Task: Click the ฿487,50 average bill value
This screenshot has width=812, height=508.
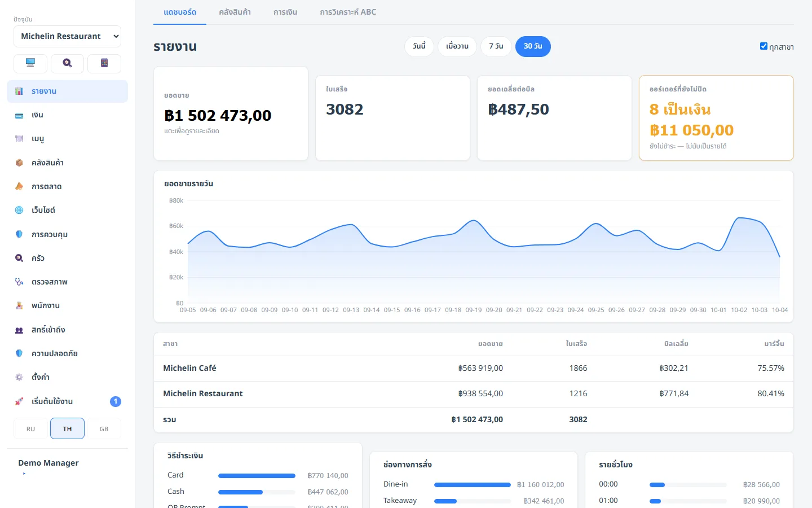Action: 518,110
